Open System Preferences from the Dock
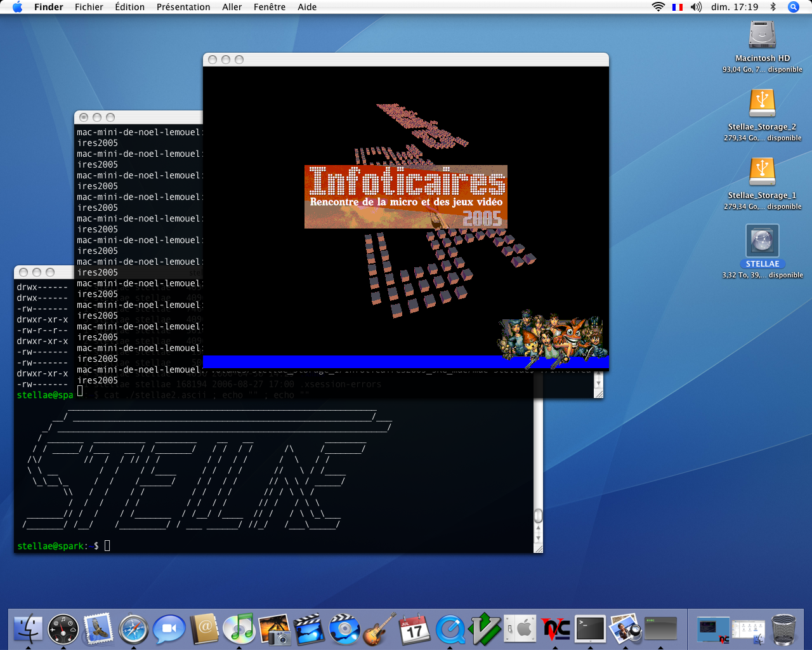812x650 pixels. click(x=520, y=630)
